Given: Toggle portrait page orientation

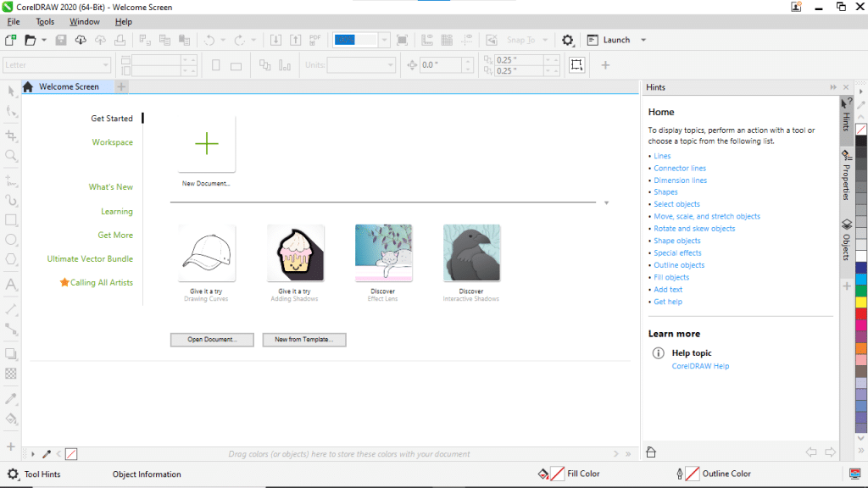Looking at the screenshot, I should [216, 65].
